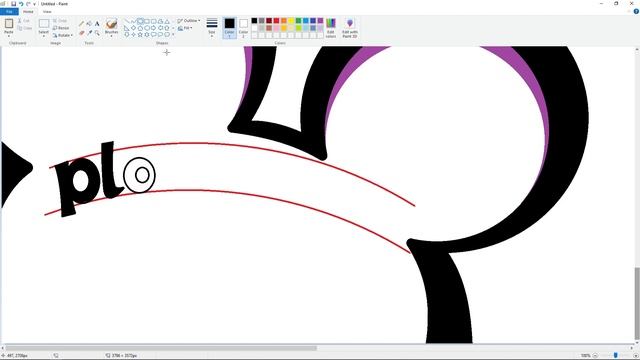Select the Fill with color bucket tool
Screen dimensions: 640x360
click(x=89, y=24)
